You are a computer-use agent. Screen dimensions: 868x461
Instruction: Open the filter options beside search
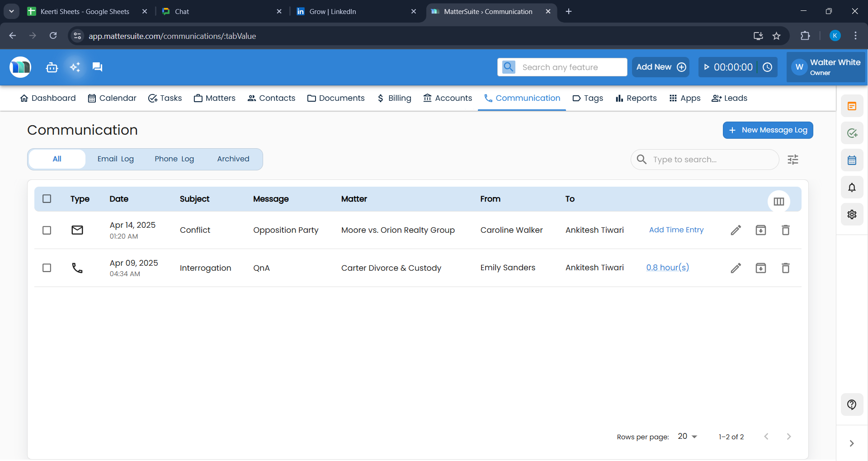tap(793, 159)
